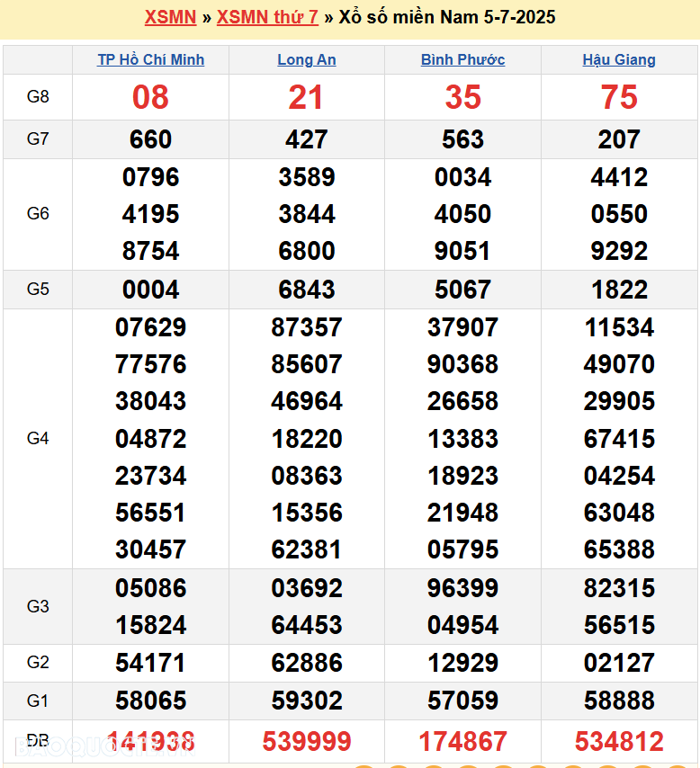The height and width of the screenshot is (768, 700).
Task: Select the G4 row label
Action: pos(38,439)
